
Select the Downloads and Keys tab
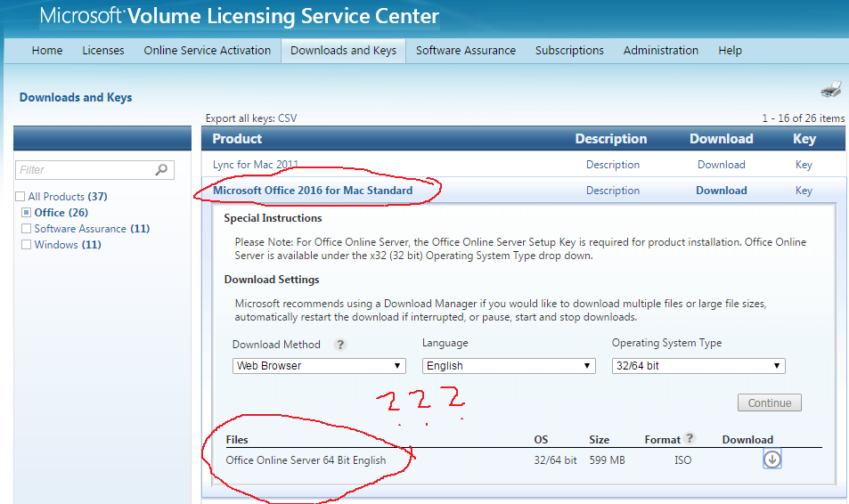point(343,51)
